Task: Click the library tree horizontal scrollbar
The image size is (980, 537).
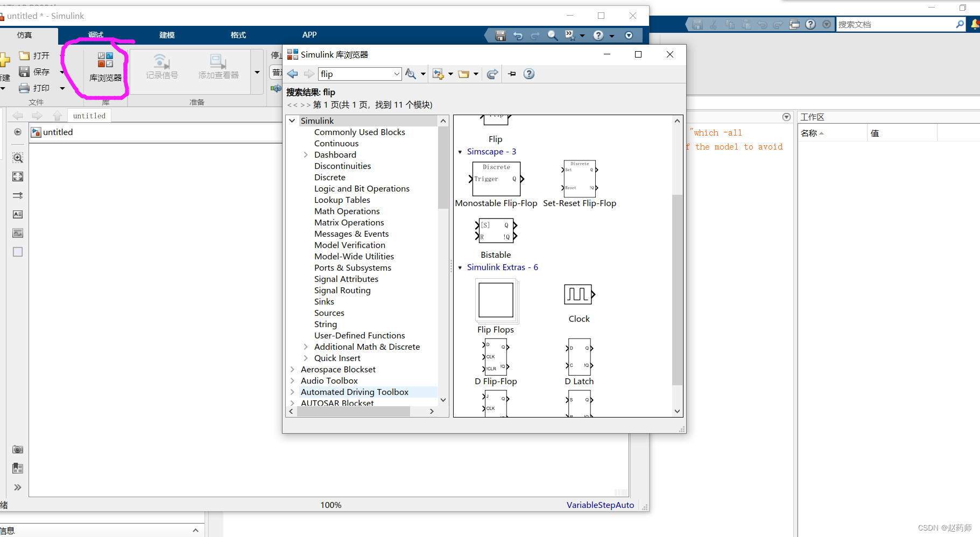Action: click(x=352, y=411)
